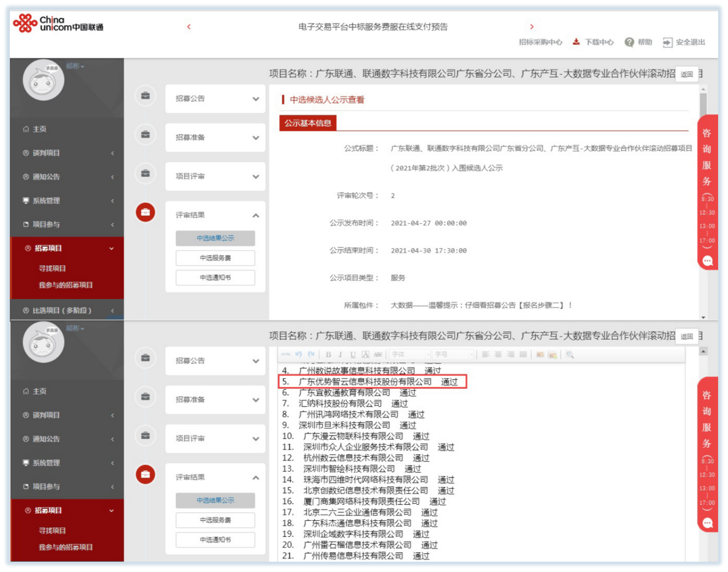Screen dimensions: 728x572
Task: Expand 项目参与 in the sidebar above 比选项目
Action: pyautogui.click(x=67, y=224)
